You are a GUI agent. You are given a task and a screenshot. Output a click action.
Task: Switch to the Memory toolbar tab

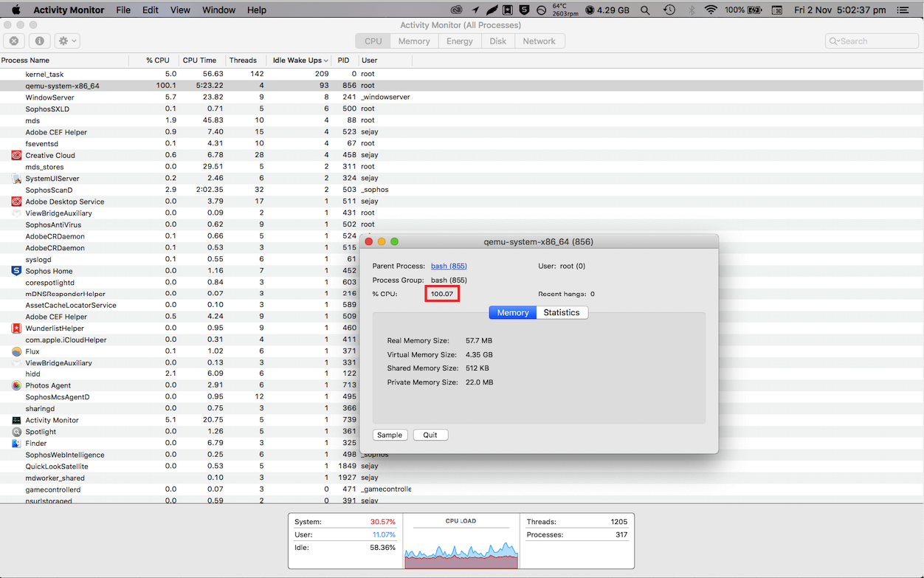click(x=414, y=41)
